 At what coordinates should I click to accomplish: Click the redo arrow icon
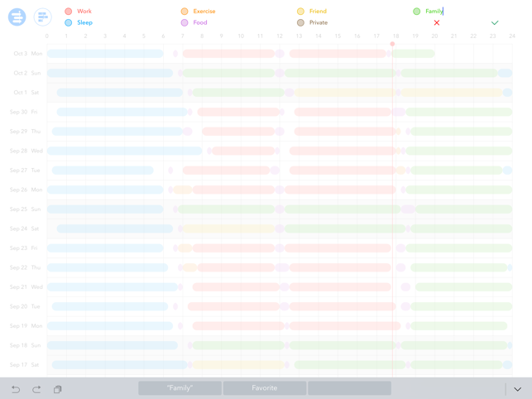(36, 389)
